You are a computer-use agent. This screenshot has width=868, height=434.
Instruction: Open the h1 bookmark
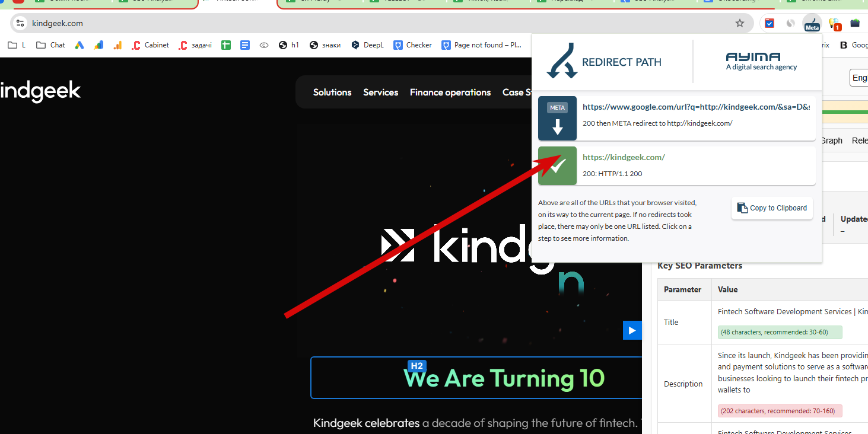[x=289, y=45]
